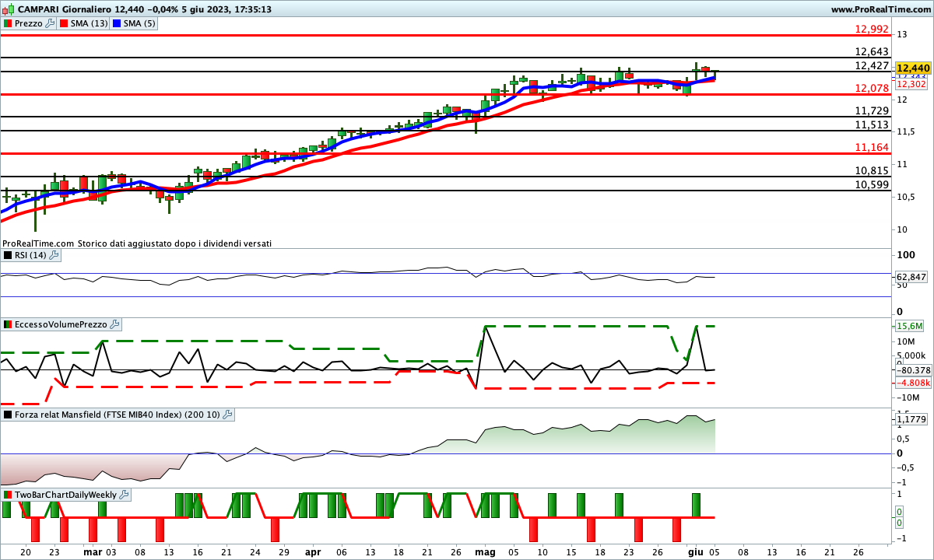The image size is (934, 560).
Task: Click the 11,164 red level label
Action: point(872,147)
